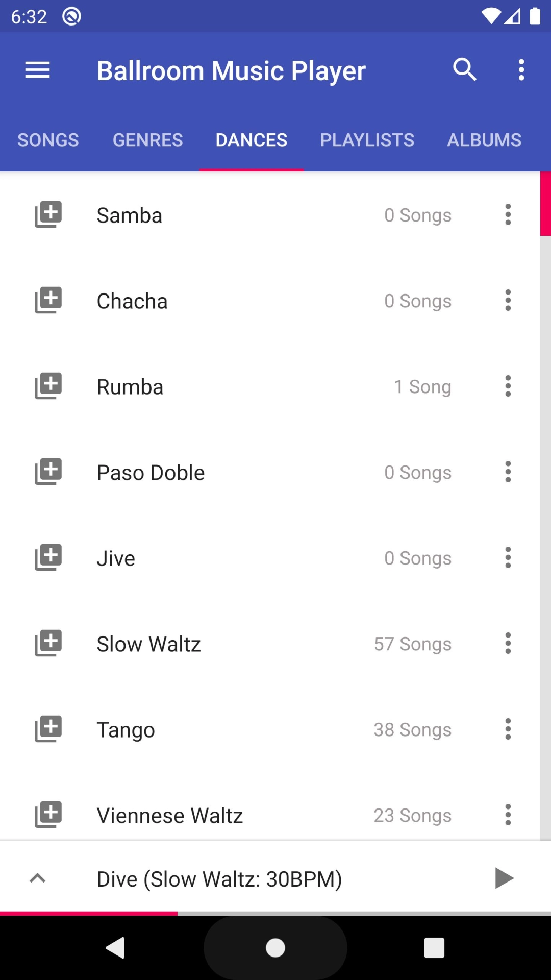Show more options for Viennese Waltz
The image size is (551, 980).
(508, 815)
